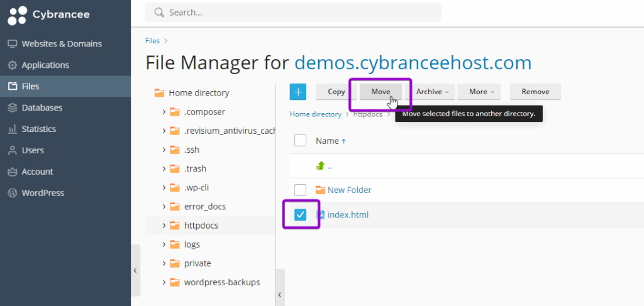The image size is (644, 306).
Task: Click the Home directory folder icon in tree
Action: point(159,93)
